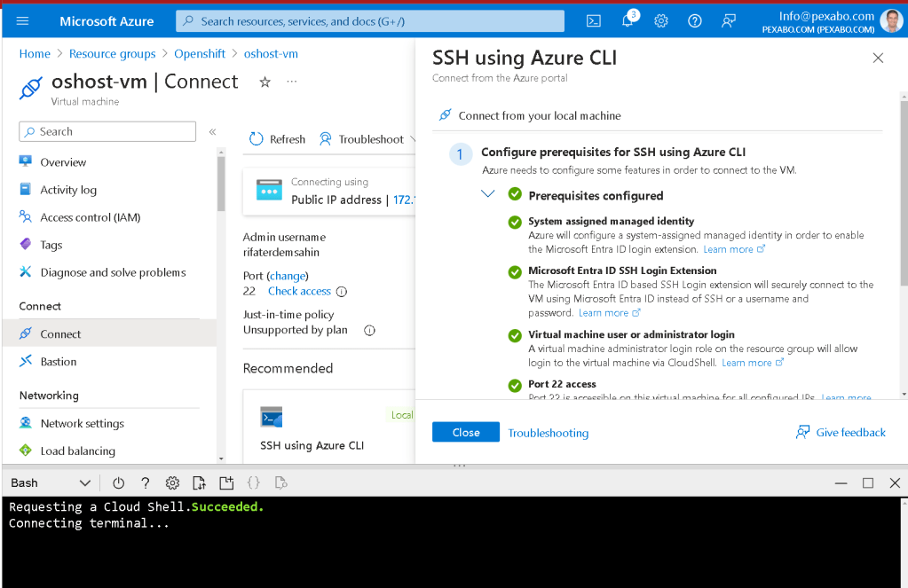
Task: Minimize the Cloud Shell pane
Action: coord(841,482)
